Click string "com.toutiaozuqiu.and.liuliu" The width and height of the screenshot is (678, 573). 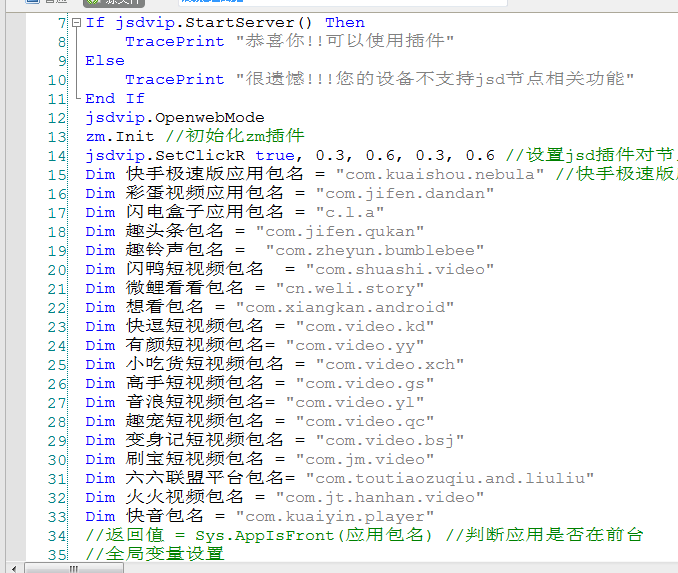pos(450,479)
